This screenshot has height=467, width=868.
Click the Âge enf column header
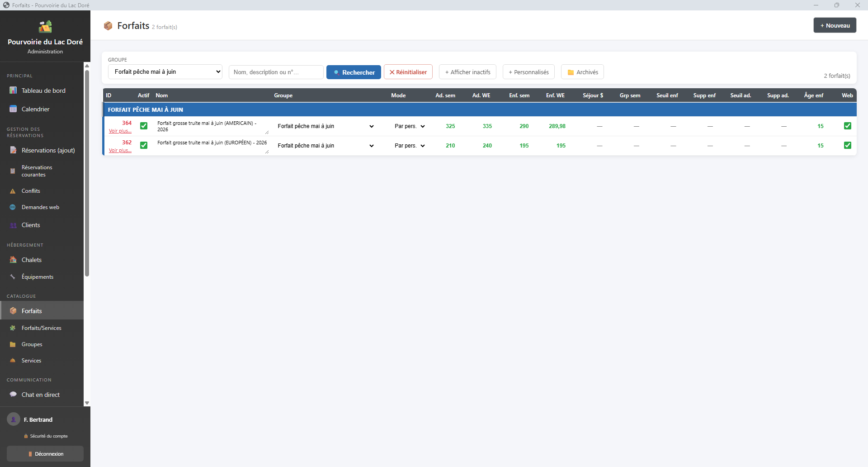click(813, 95)
